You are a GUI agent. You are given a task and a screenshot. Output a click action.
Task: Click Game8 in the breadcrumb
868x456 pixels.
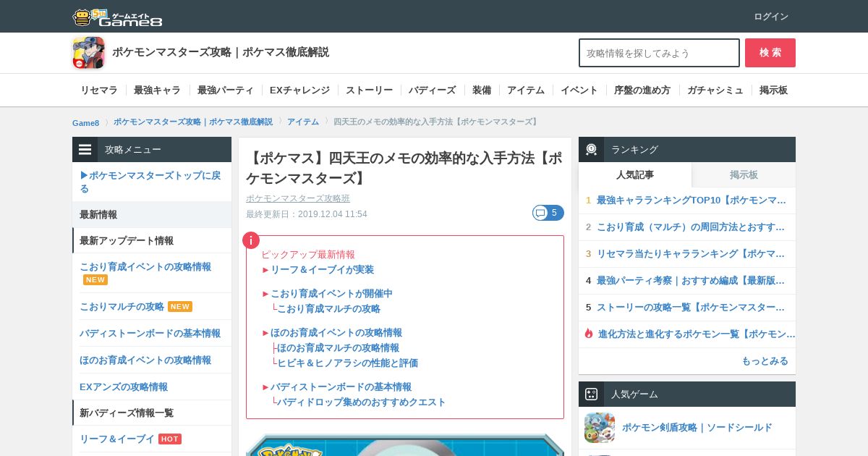click(x=85, y=122)
